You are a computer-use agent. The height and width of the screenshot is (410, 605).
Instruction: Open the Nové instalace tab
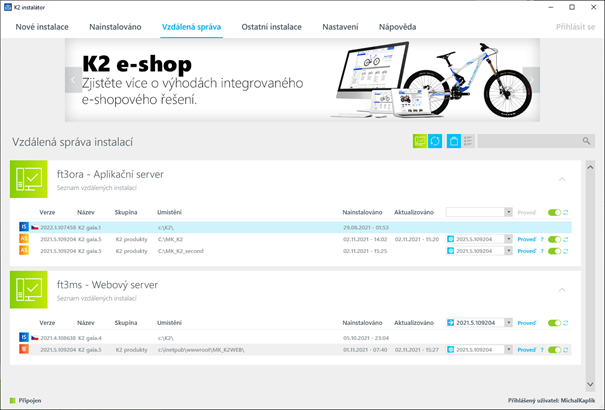point(42,27)
